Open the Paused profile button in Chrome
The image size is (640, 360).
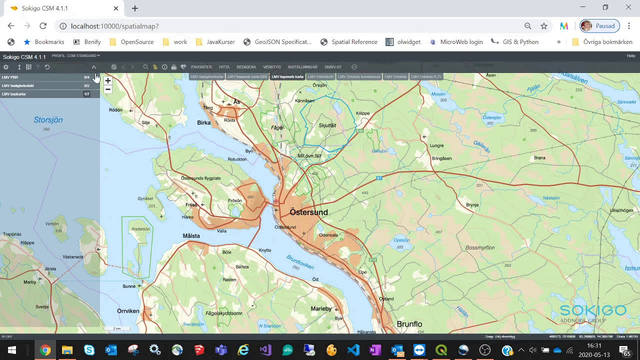point(599,26)
